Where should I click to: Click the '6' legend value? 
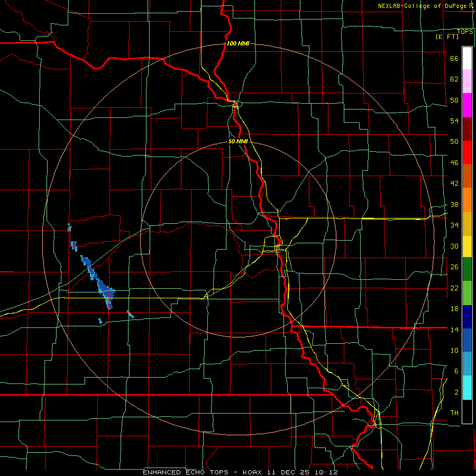[456, 371]
